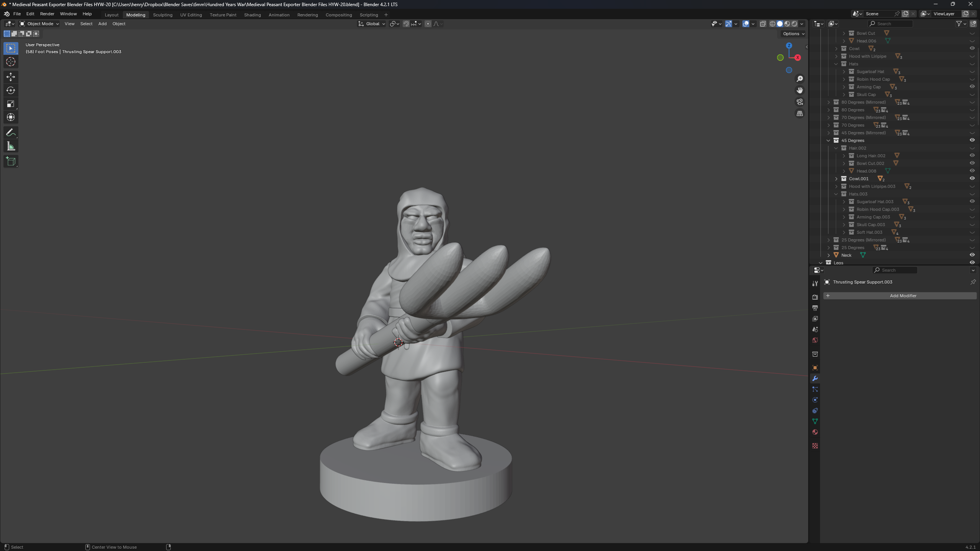980x551 pixels.
Task: Click the Add Modifier button
Action: (900, 296)
